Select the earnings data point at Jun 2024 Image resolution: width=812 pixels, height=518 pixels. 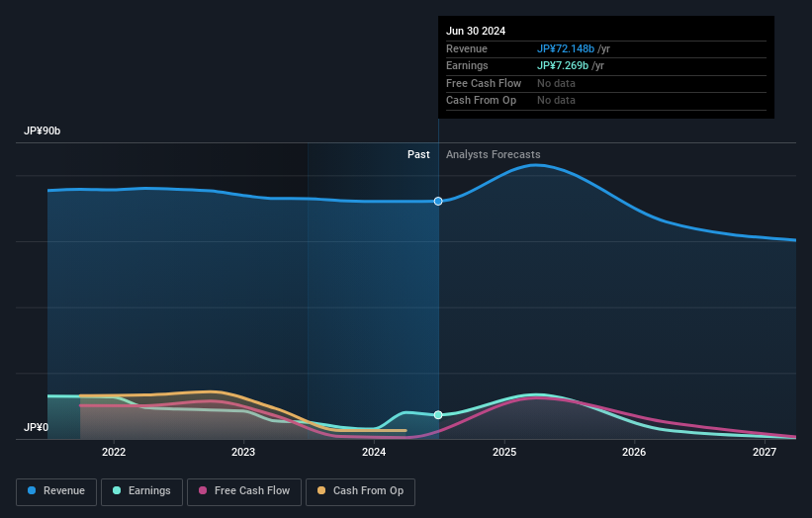(438, 415)
